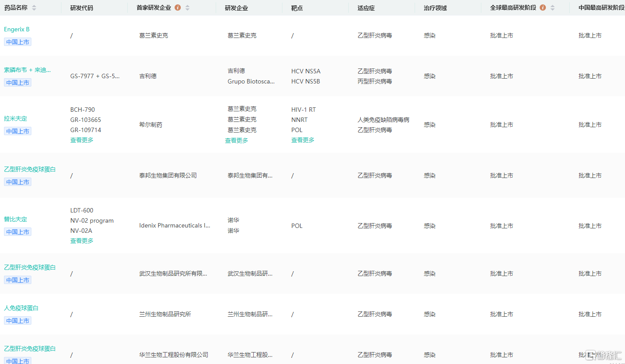
Task: Open the 拉米夫定 drug link
Action: (x=15, y=118)
